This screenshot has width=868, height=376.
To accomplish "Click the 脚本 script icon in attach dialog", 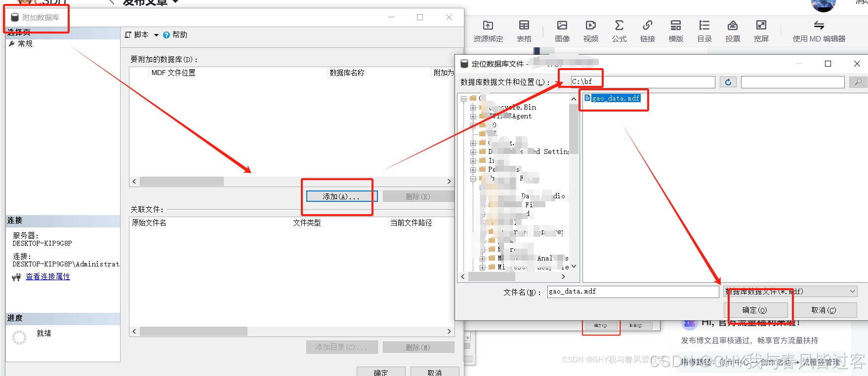I will tap(128, 35).
